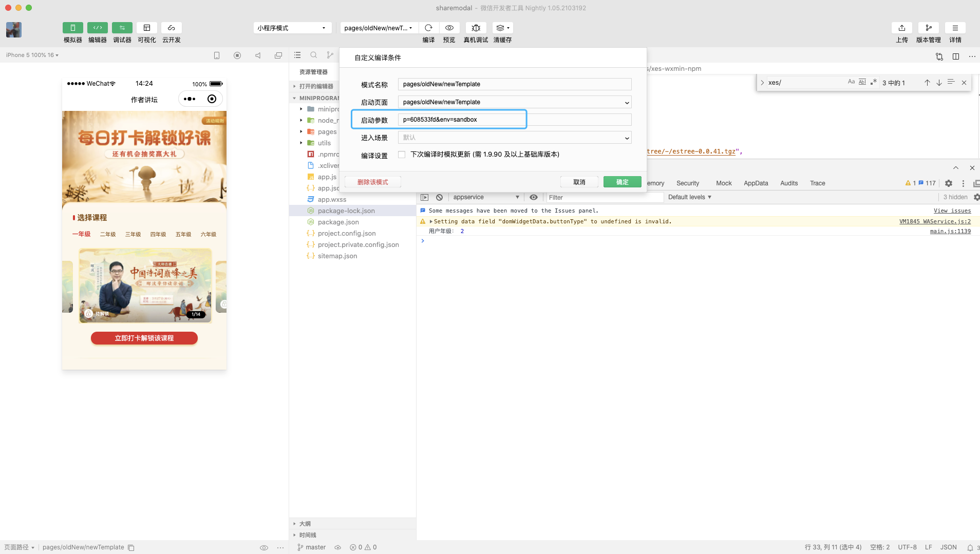This screenshot has width=980, height=554.
Task: Confirm with the green 确定 button
Action: click(x=622, y=182)
